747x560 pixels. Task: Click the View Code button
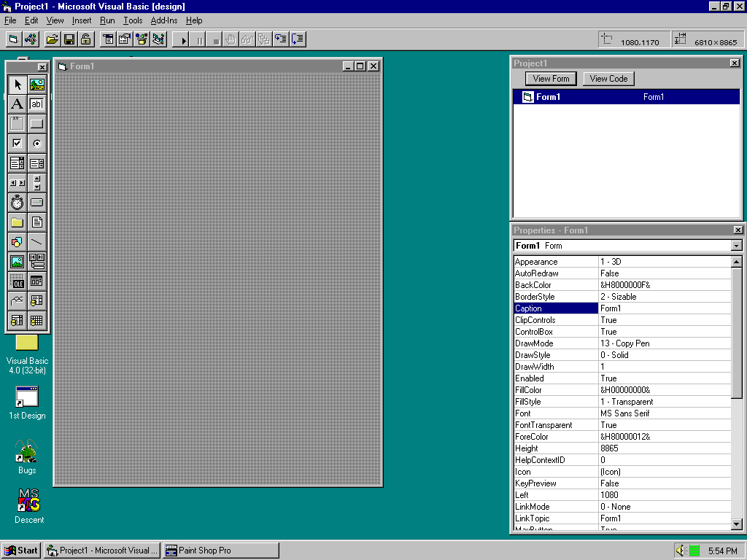[x=608, y=79]
